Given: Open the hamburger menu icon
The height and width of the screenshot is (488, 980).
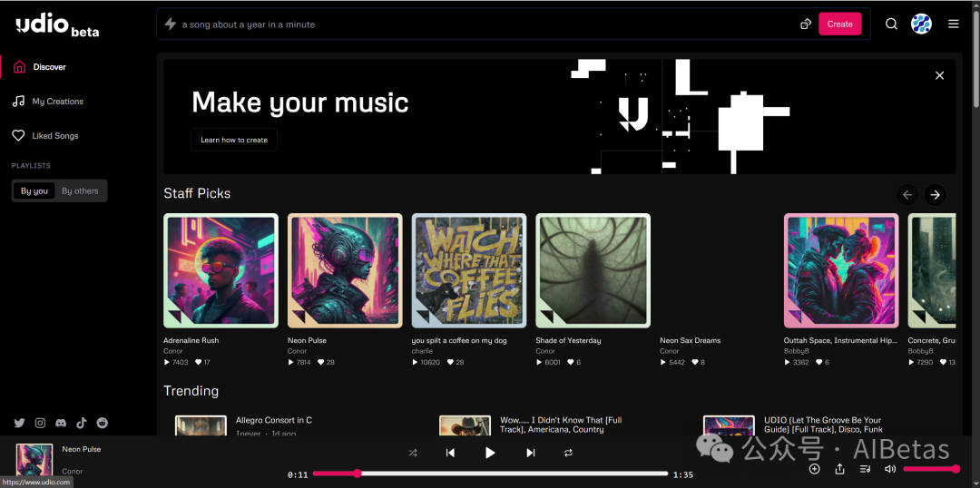Looking at the screenshot, I should point(953,24).
